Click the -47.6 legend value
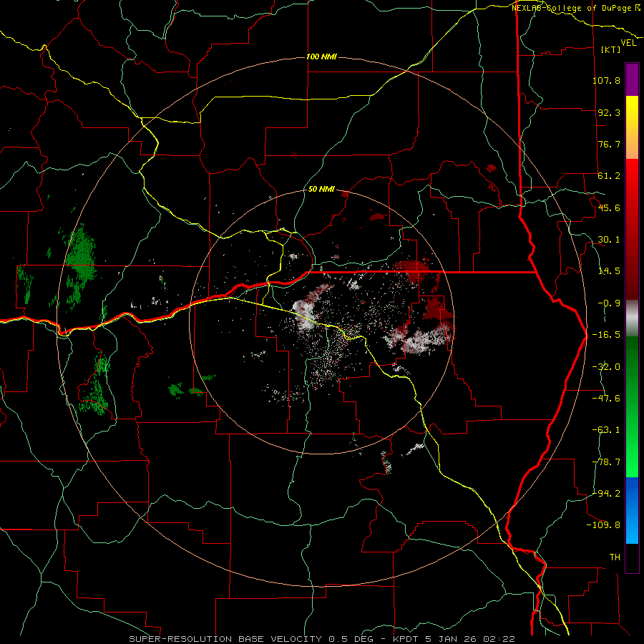 [606, 399]
